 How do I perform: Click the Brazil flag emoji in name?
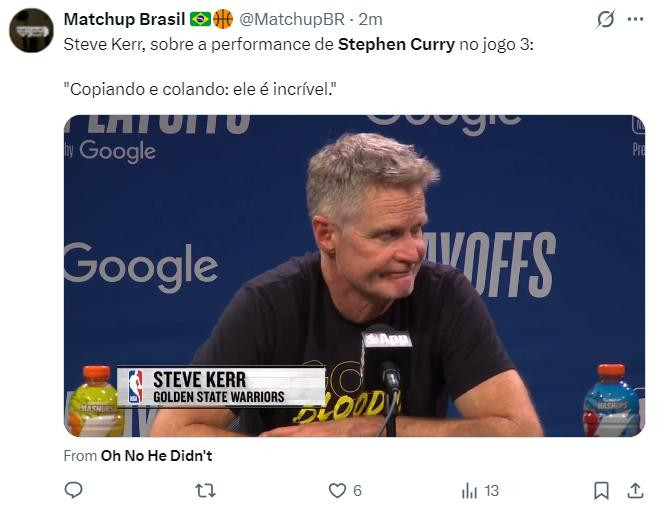(200, 19)
